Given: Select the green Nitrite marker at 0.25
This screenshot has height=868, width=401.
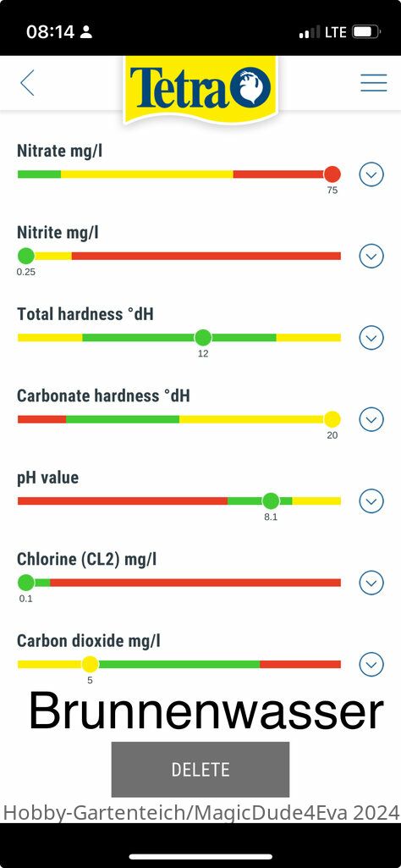Looking at the screenshot, I should 26,256.
